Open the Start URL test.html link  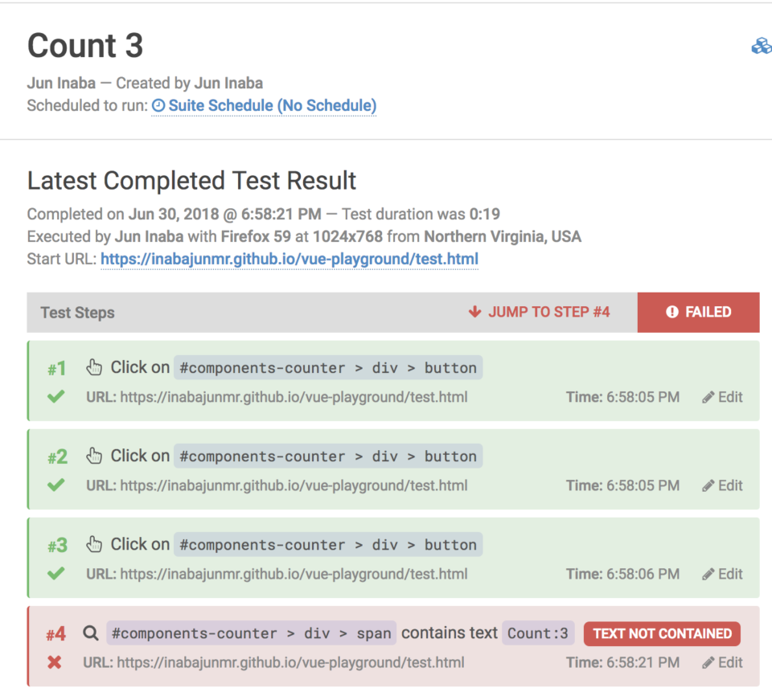point(289,260)
